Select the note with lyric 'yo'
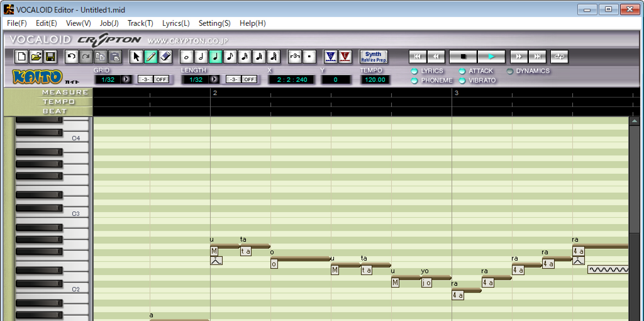The height and width of the screenshot is (321, 644). (436, 278)
